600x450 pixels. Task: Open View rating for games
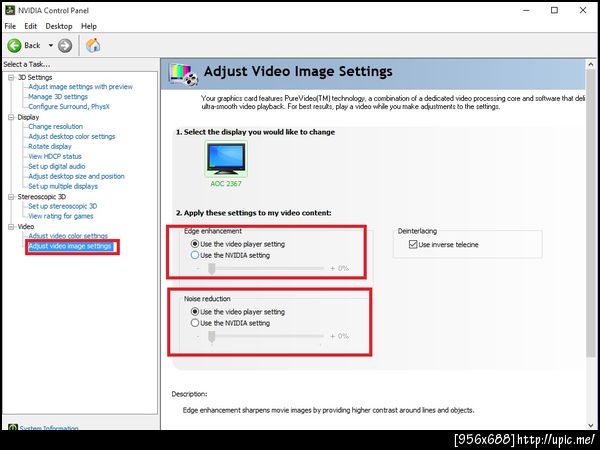tap(61, 216)
